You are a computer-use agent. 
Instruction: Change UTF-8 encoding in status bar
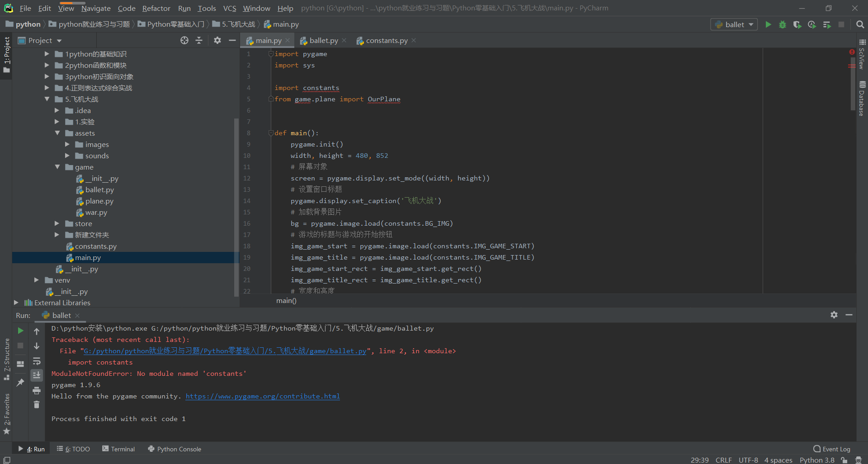748,460
